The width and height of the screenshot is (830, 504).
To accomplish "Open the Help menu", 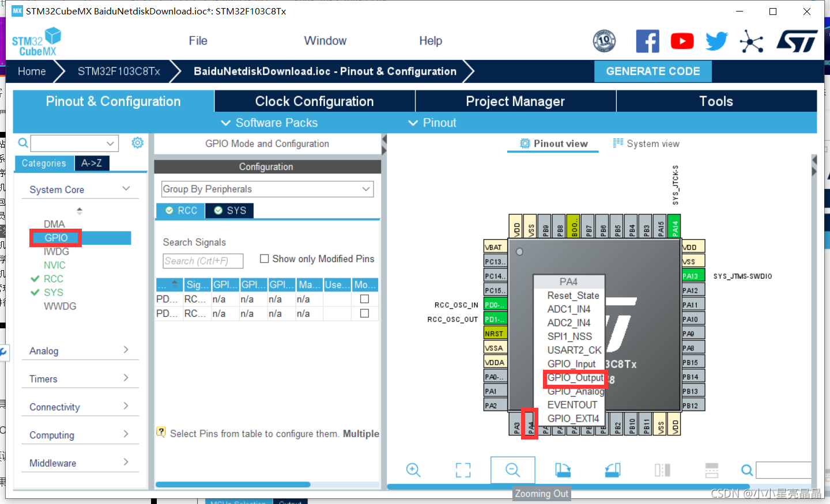I will click(x=431, y=41).
